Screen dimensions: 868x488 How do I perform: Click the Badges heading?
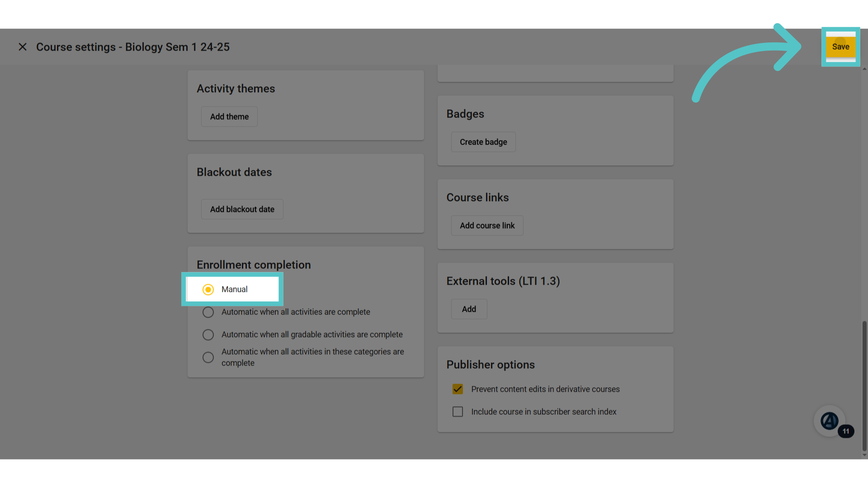tap(465, 114)
